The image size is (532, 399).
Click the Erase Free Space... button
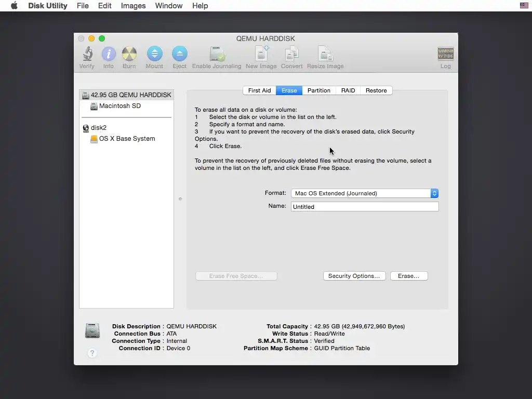click(x=236, y=276)
